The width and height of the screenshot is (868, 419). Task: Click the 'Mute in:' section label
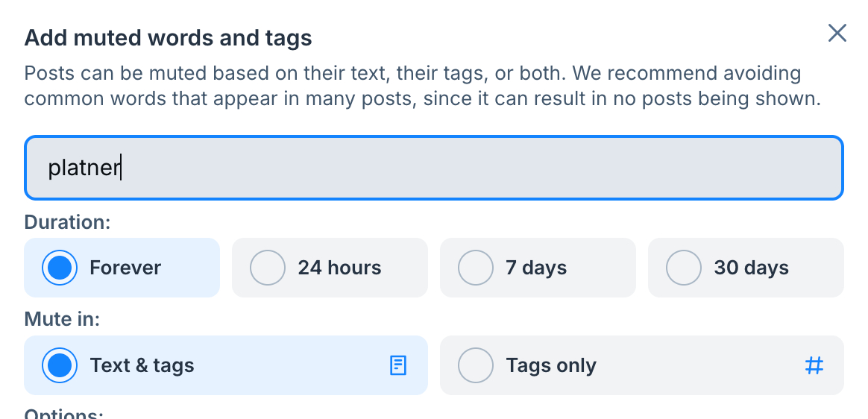pyautogui.click(x=62, y=319)
